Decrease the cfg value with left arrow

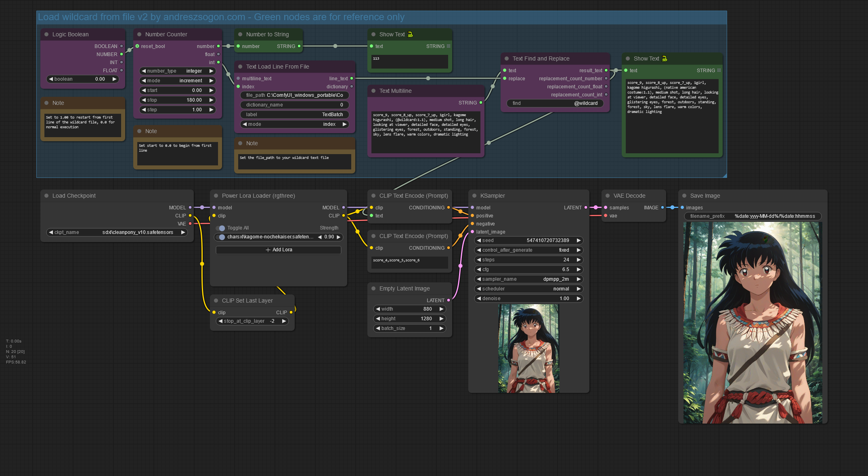pyautogui.click(x=479, y=269)
